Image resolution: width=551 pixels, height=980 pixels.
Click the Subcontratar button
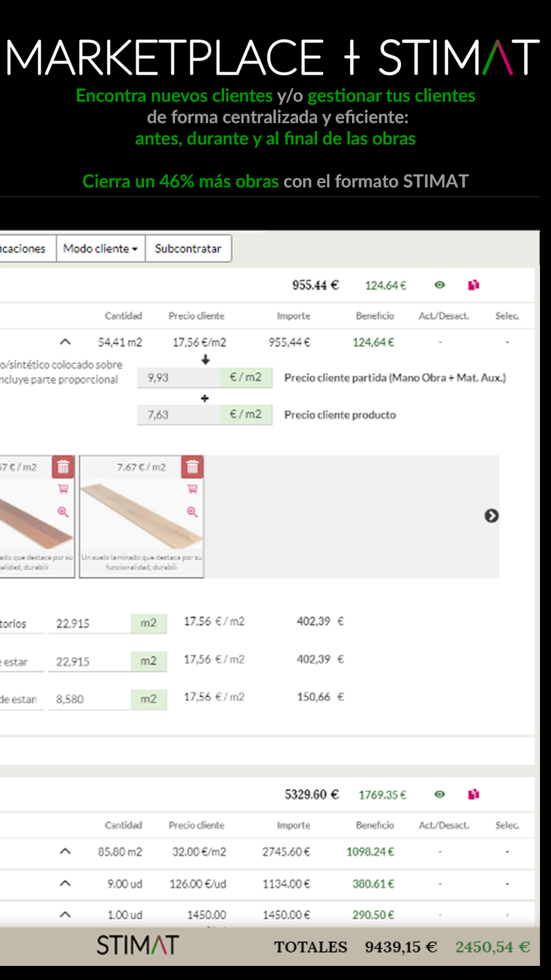point(188,249)
